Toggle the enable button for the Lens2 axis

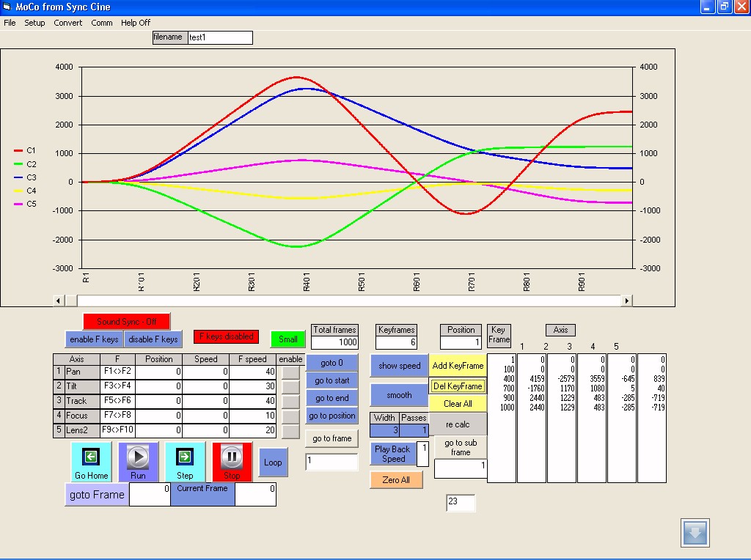[x=290, y=431]
